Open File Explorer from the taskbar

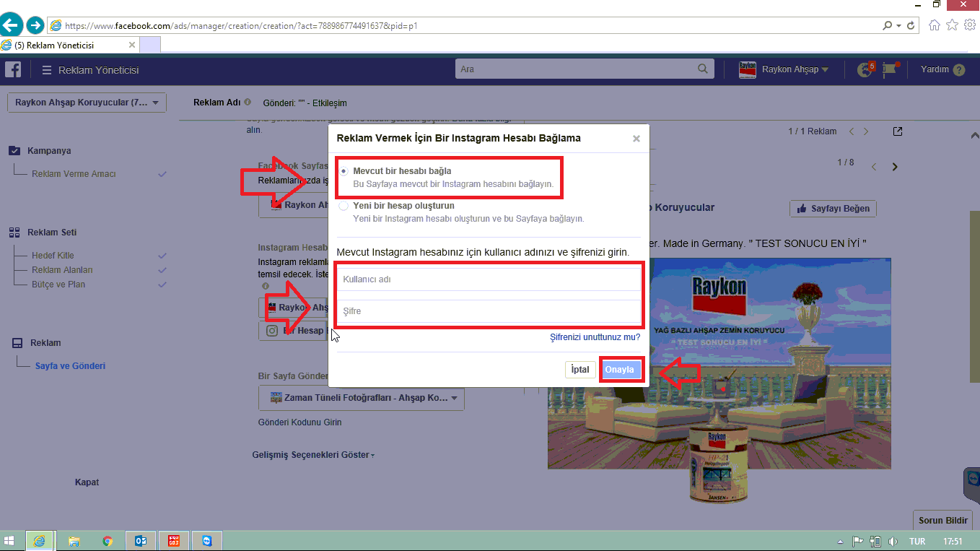click(74, 541)
